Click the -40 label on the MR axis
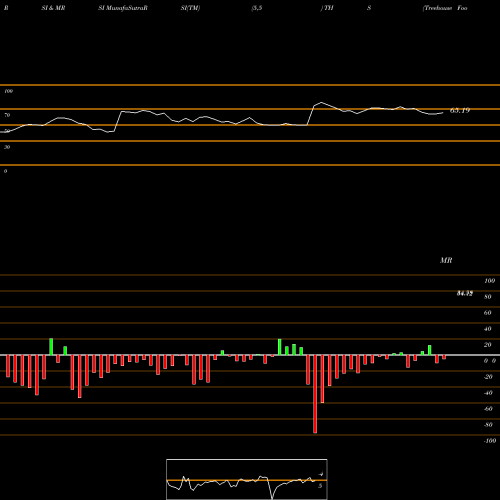Viewport: 500px width, 500px height. pyautogui.click(x=488, y=393)
